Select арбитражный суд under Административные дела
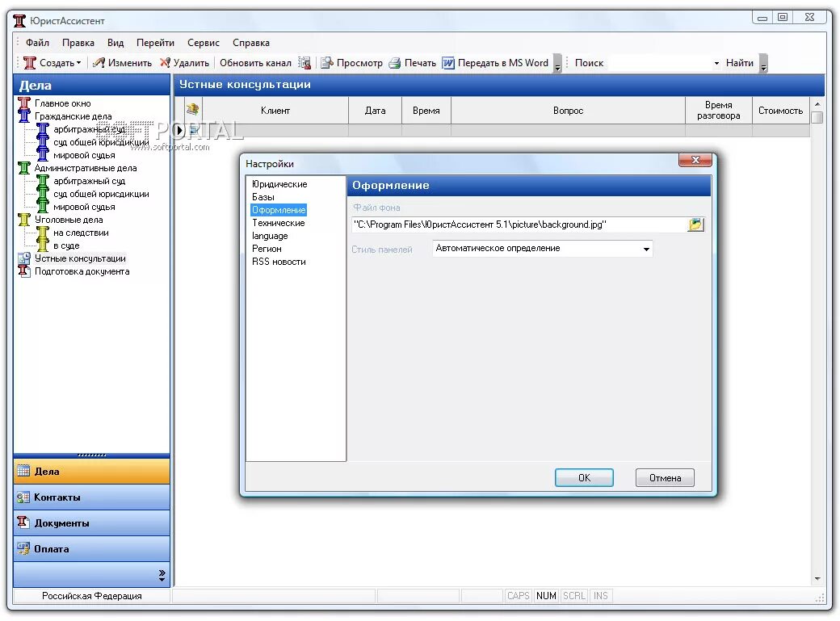This screenshot has height=621, width=840. (x=89, y=181)
